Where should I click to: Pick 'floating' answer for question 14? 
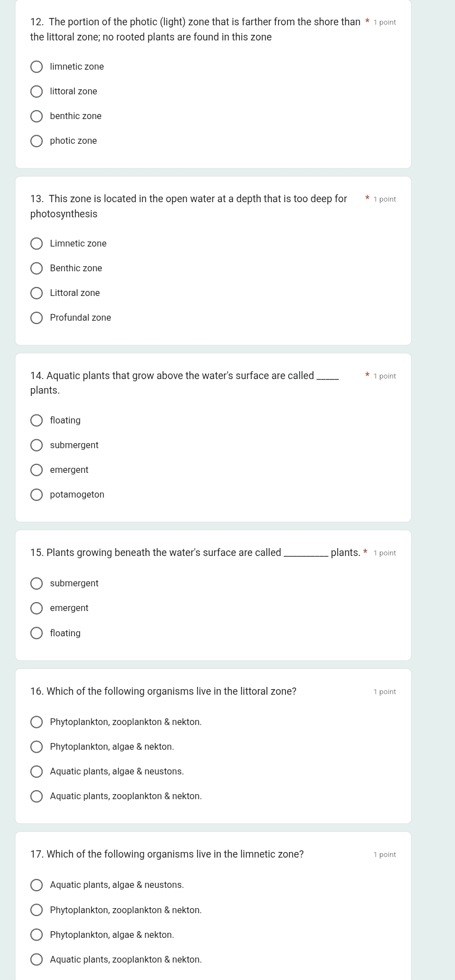pyautogui.click(x=37, y=421)
